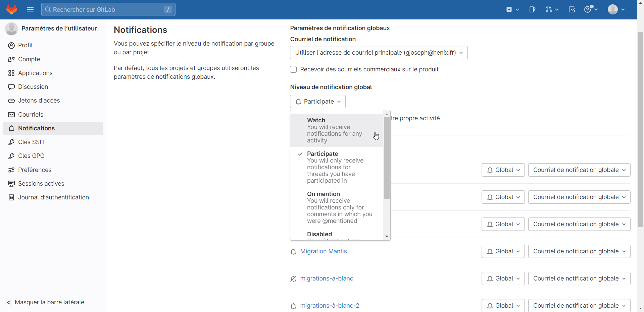Image resolution: width=644 pixels, height=312 pixels.
Task: Click the bell icon beside Migration Mantis
Action: pos(293,252)
